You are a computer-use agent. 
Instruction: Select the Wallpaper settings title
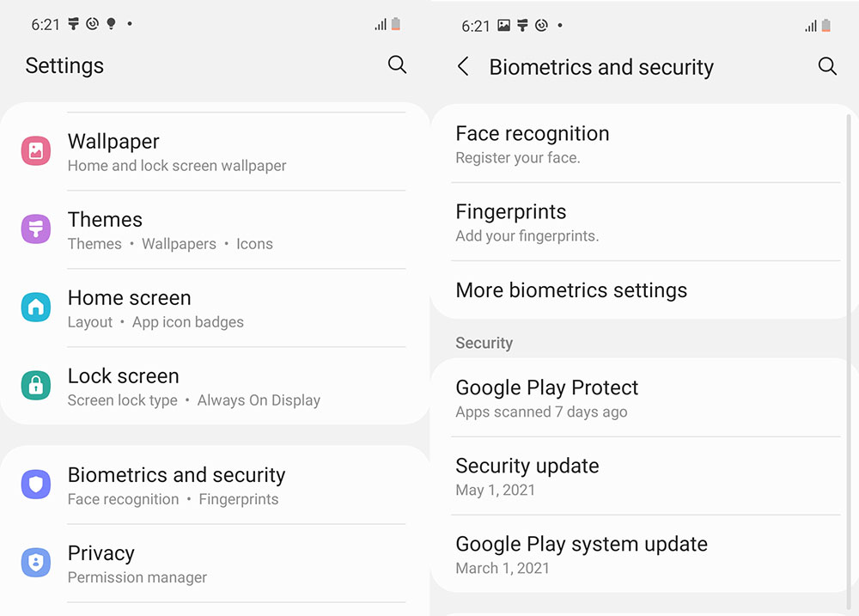(113, 142)
